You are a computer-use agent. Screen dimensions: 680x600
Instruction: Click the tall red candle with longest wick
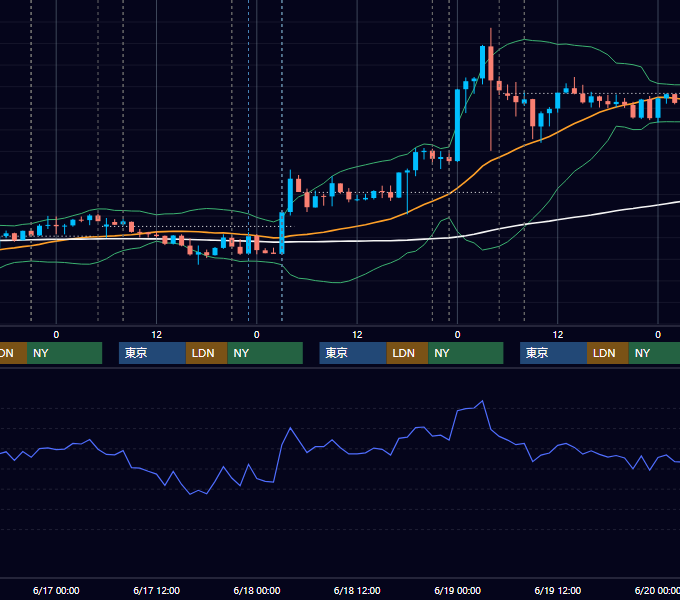click(x=491, y=63)
